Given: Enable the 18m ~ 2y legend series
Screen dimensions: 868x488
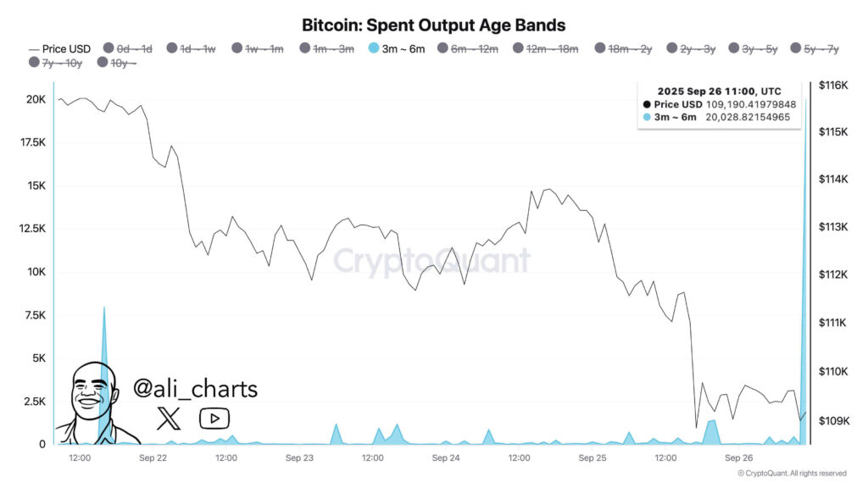Looking at the screenshot, I should tap(629, 49).
